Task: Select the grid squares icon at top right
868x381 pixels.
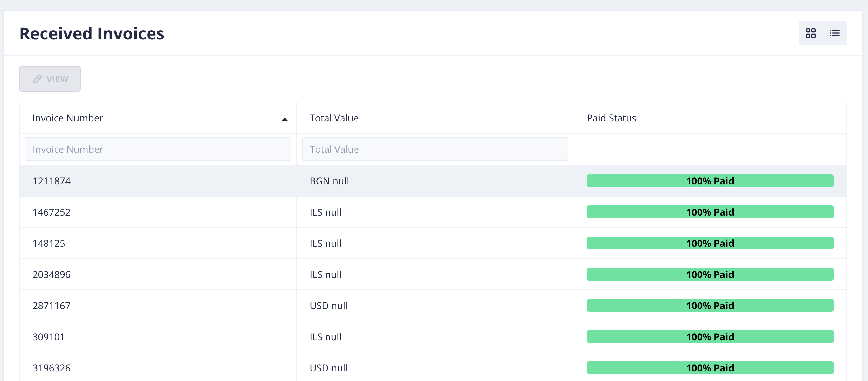Action: [x=811, y=33]
